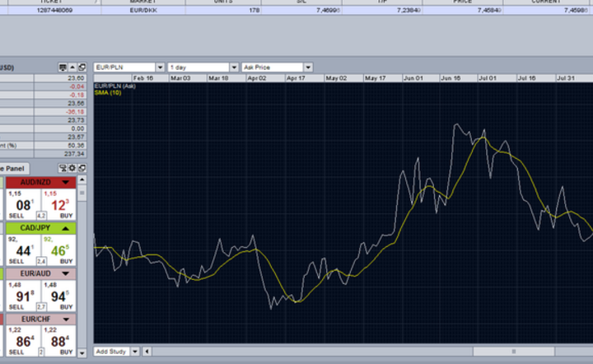Click the Ask Price field

point(273,68)
